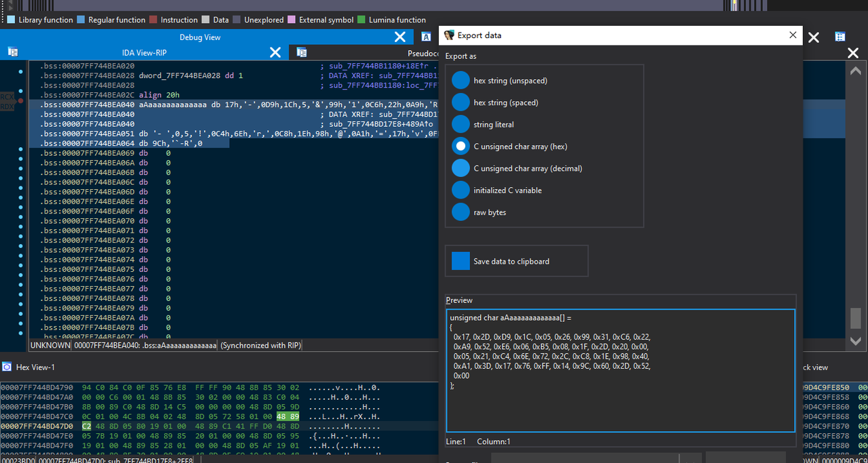The image size is (868, 463).
Task: Click the IDA icon in the Export data title bar
Action: click(x=449, y=35)
